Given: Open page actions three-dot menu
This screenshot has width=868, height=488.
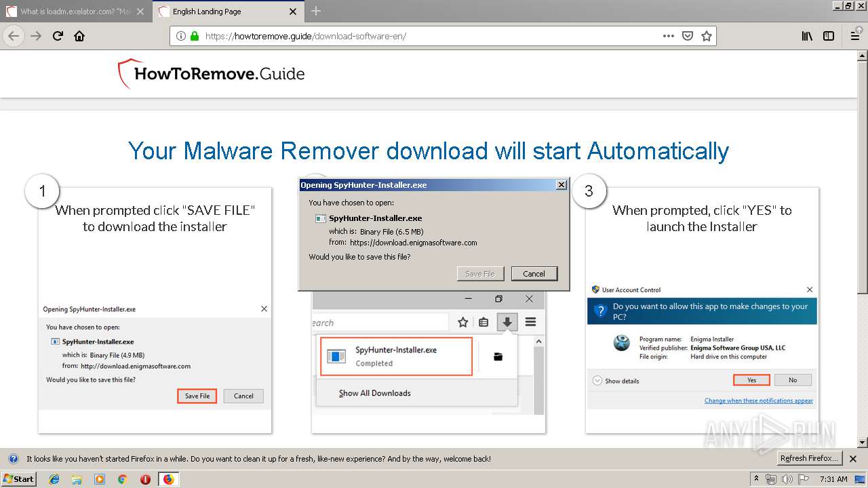Looking at the screenshot, I should coord(669,36).
